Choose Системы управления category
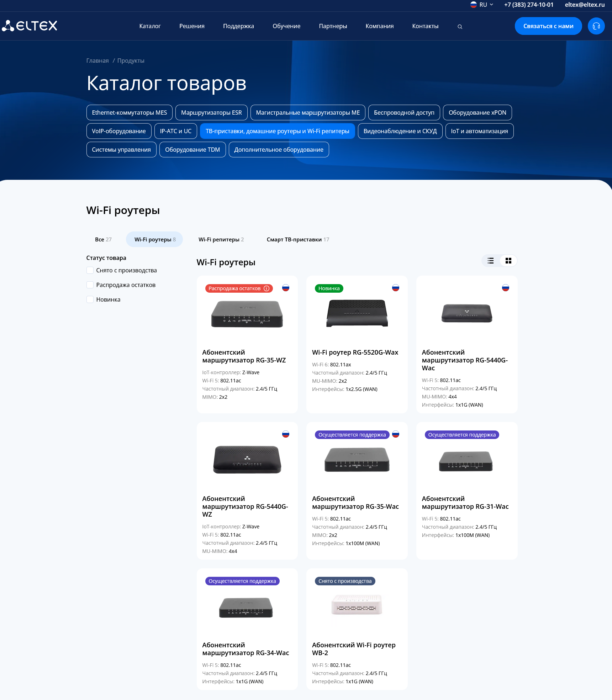Viewport: 612px width, 700px height. pos(121,150)
